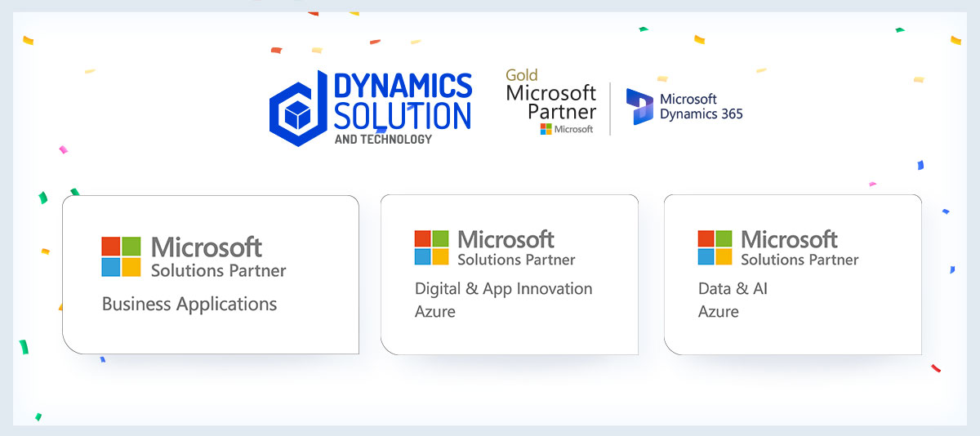This screenshot has height=436, width=980.
Task: Click 'Microsoft' wordmark in Data & AI card
Action: (789, 239)
